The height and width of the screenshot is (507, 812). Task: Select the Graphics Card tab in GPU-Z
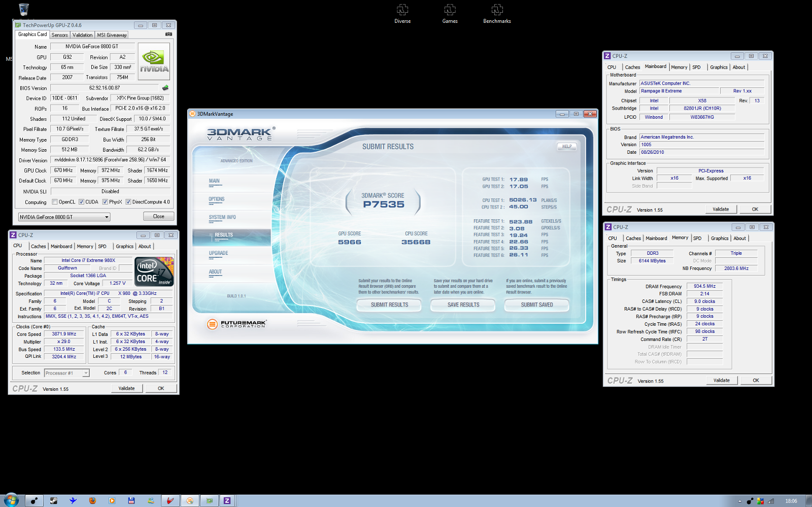(32, 35)
